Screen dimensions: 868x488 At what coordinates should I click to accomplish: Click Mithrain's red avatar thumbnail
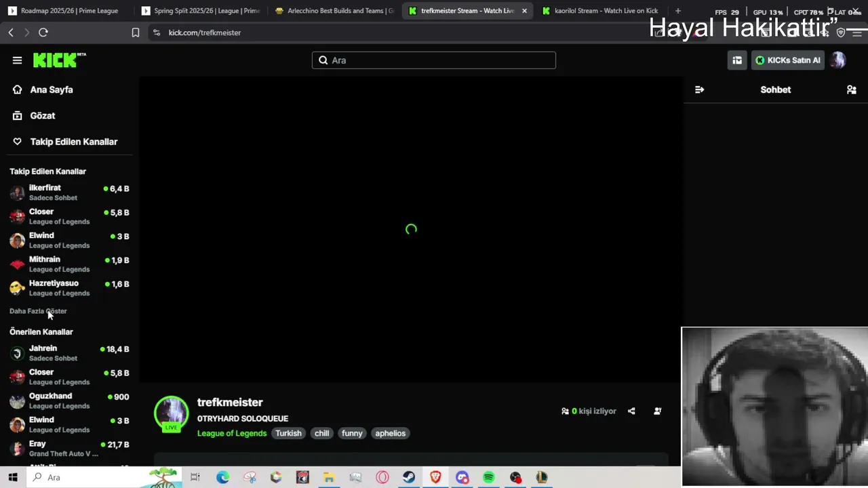[17, 264]
